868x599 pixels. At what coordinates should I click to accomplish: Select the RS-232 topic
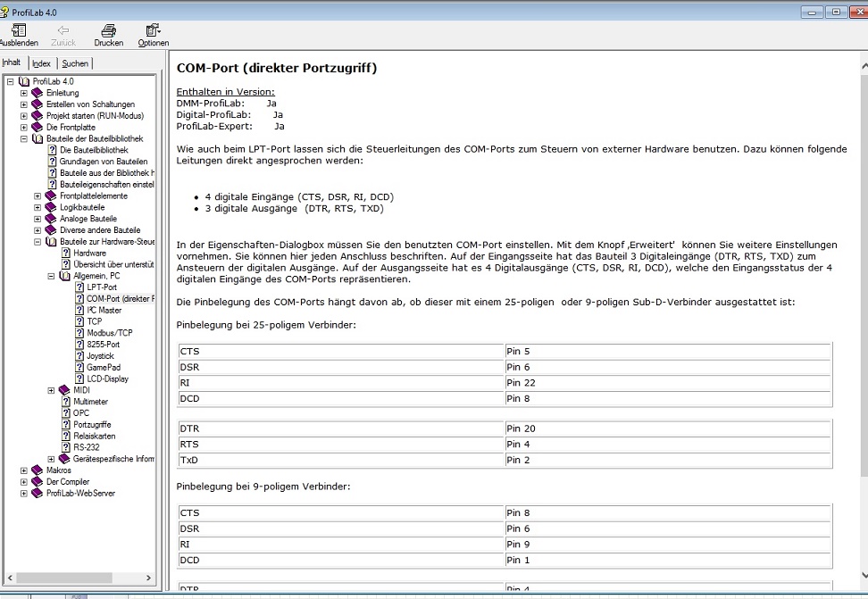point(87,447)
